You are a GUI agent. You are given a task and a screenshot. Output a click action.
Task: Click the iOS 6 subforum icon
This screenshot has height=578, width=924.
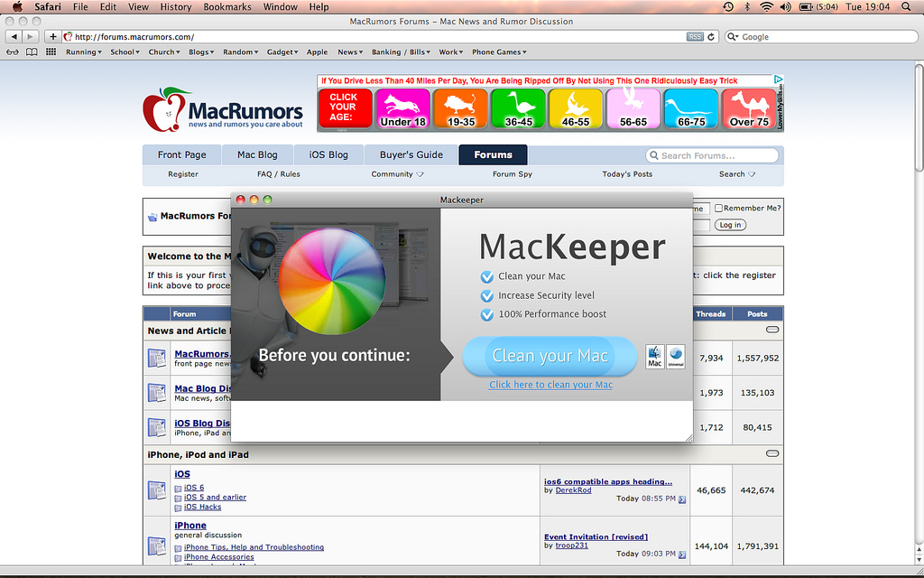click(178, 489)
